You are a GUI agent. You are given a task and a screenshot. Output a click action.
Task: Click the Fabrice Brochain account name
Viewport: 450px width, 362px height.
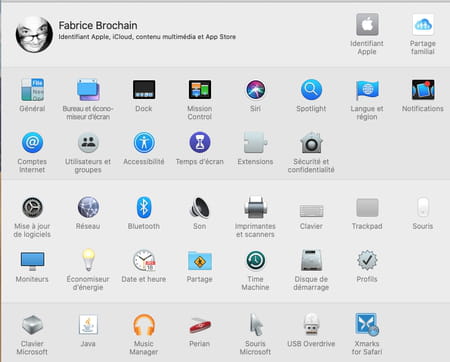[98, 25]
